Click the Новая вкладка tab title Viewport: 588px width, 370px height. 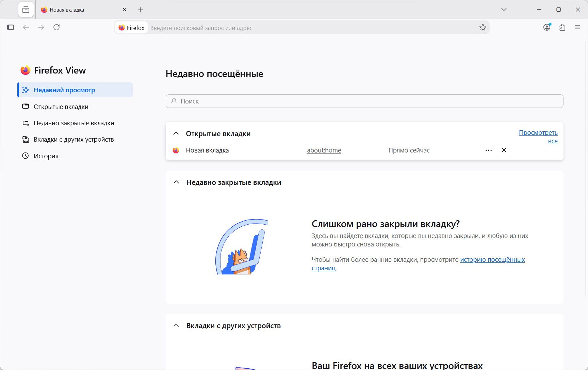(67, 10)
